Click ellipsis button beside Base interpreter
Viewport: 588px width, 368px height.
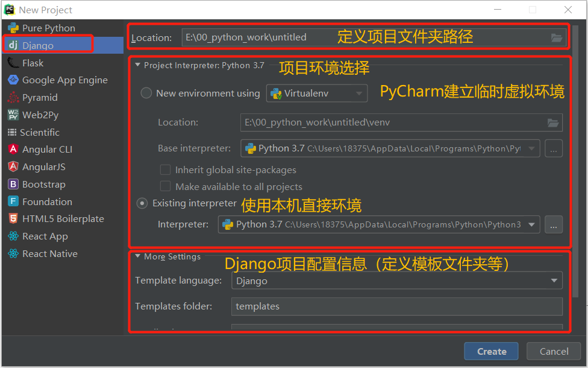tap(554, 148)
